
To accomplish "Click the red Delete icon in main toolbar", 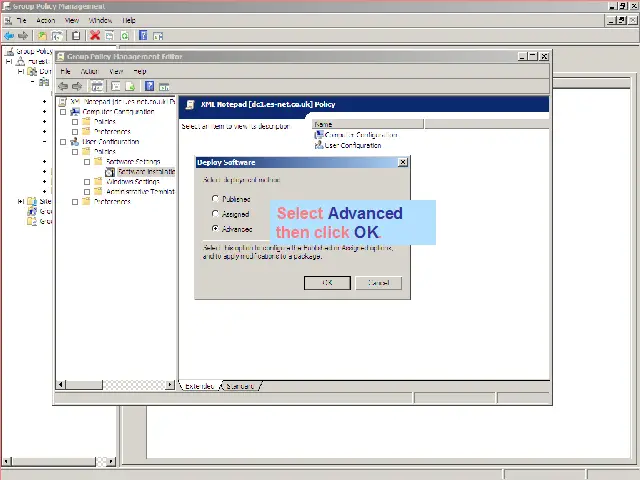I will (95, 35).
